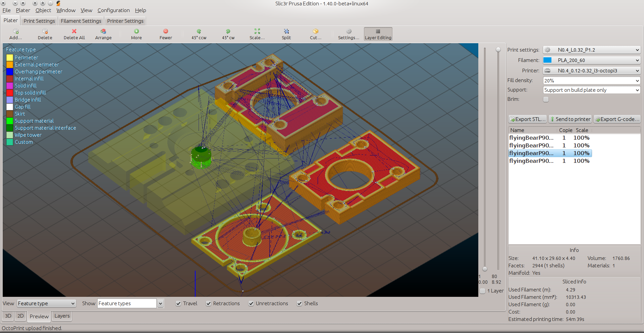Switch to Filament Settings tab
Screen dimensions: 644x333
[x=81, y=21]
